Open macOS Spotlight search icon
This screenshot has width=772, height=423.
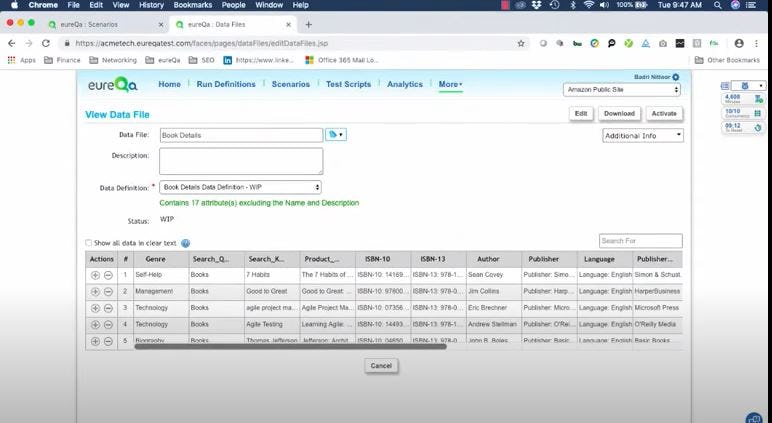point(718,5)
